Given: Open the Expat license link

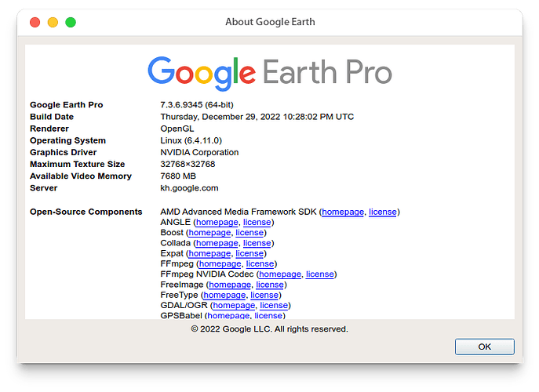Looking at the screenshot, I should pos(249,253).
